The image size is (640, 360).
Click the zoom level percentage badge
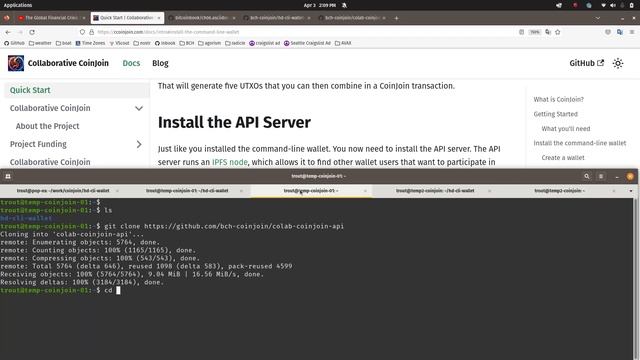click(x=535, y=32)
